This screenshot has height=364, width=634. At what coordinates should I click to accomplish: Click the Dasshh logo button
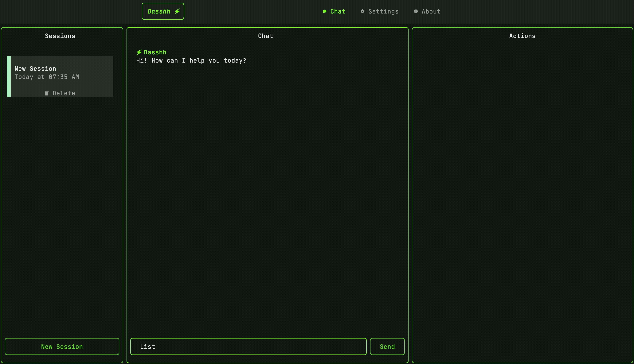point(163,11)
